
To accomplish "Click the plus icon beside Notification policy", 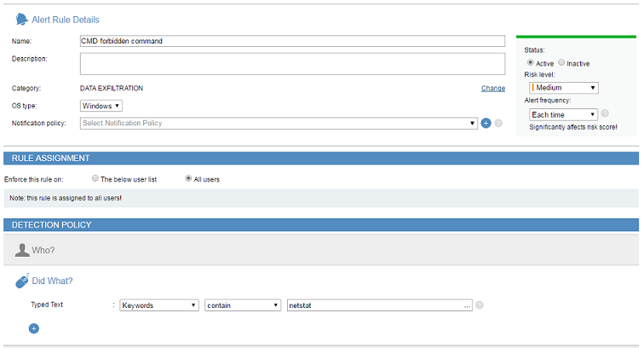I will tap(486, 123).
